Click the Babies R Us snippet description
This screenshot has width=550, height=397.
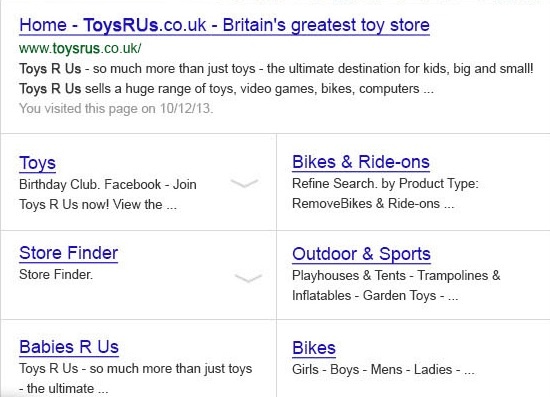(x=136, y=378)
